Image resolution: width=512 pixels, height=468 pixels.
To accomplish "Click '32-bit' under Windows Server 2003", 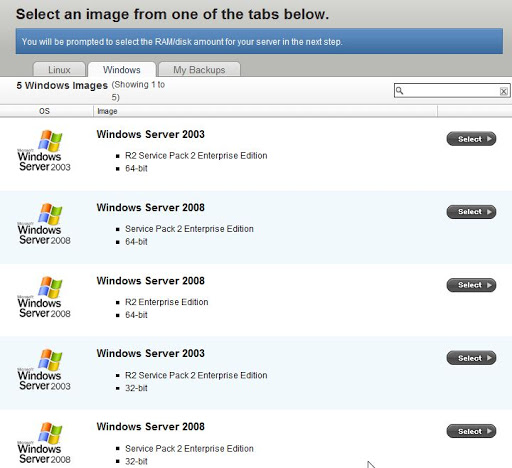I will [x=136, y=388].
